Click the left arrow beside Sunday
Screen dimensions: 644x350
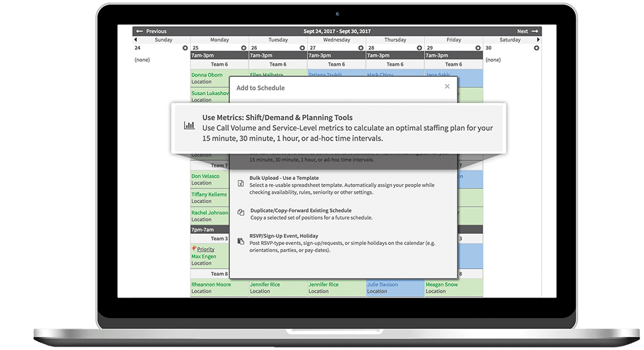(135, 40)
